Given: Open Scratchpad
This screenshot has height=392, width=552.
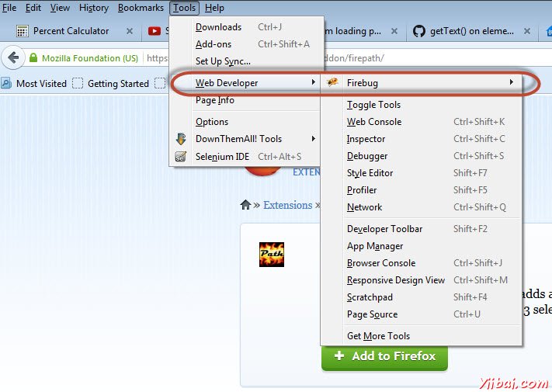Looking at the screenshot, I should click(x=422, y=297).
